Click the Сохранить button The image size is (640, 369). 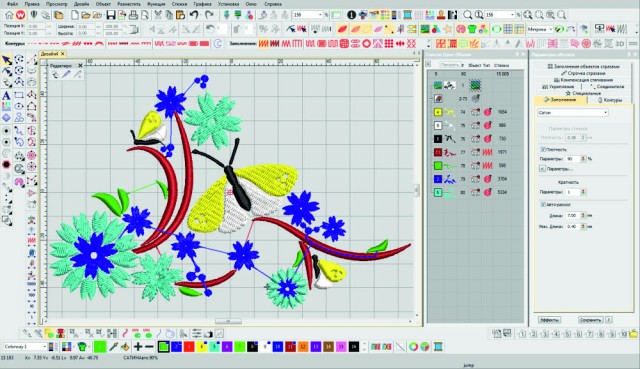[x=590, y=320]
